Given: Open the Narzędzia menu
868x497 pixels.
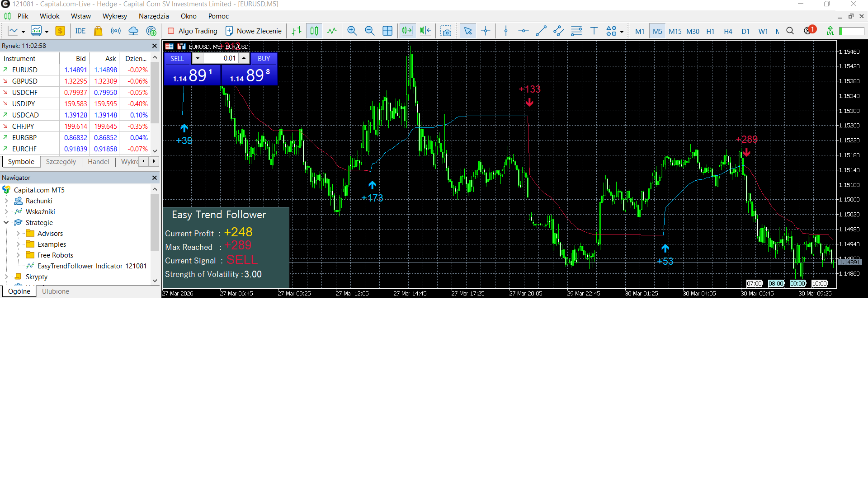Looking at the screenshot, I should [x=154, y=16].
